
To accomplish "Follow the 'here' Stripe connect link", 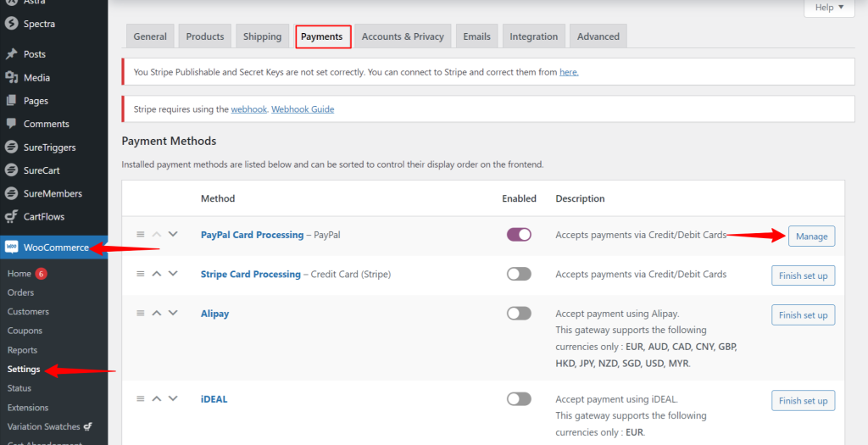I will (569, 72).
